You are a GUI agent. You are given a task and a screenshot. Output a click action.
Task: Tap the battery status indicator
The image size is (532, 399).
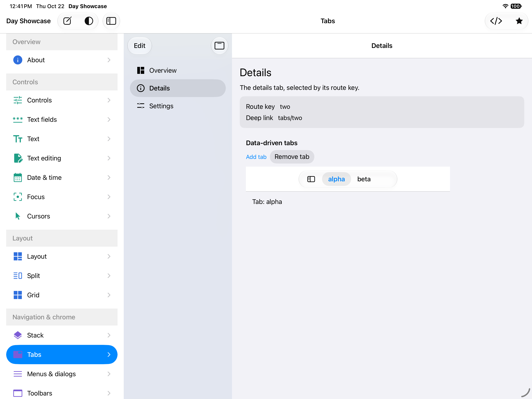tap(516, 6)
